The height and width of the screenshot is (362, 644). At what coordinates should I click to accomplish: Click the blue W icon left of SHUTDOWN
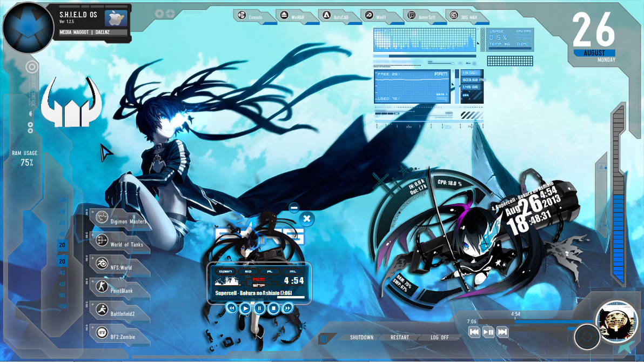(x=324, y=338)
